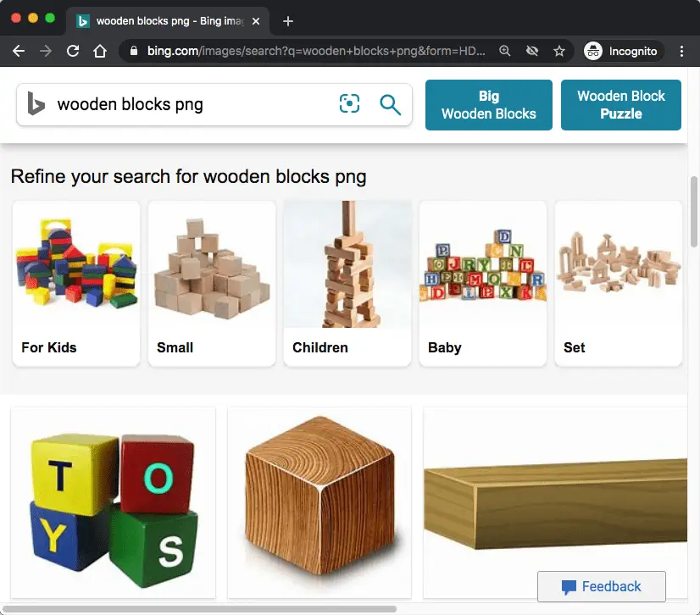Viewport: 700px width, 615px height.
Task: Bookmark this page with star icon
Action: pyautogui.click(x=559, y=52)
